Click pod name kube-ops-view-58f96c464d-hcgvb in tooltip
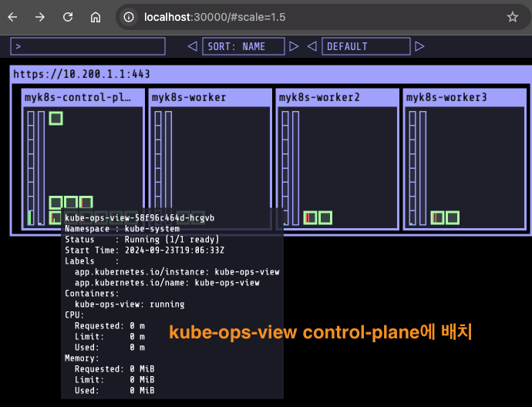Screen dimensions: 532x407 [x=140, y=217]
